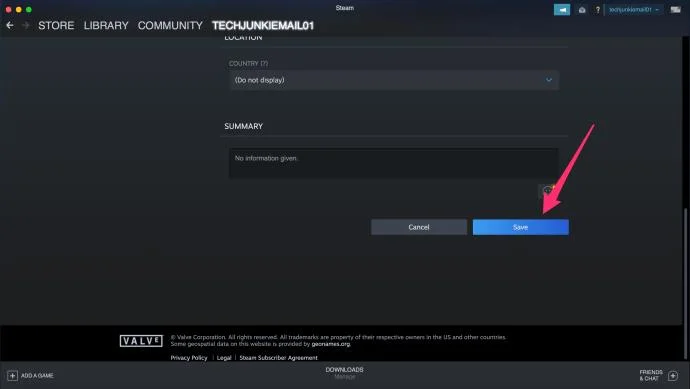
Task: Click the Add a Game plus icon
Action: coord(12,375)
